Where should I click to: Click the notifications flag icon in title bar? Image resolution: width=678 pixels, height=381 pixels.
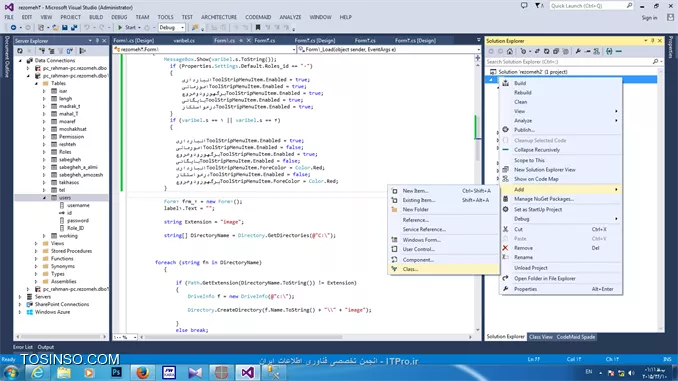tap(538, 6)
